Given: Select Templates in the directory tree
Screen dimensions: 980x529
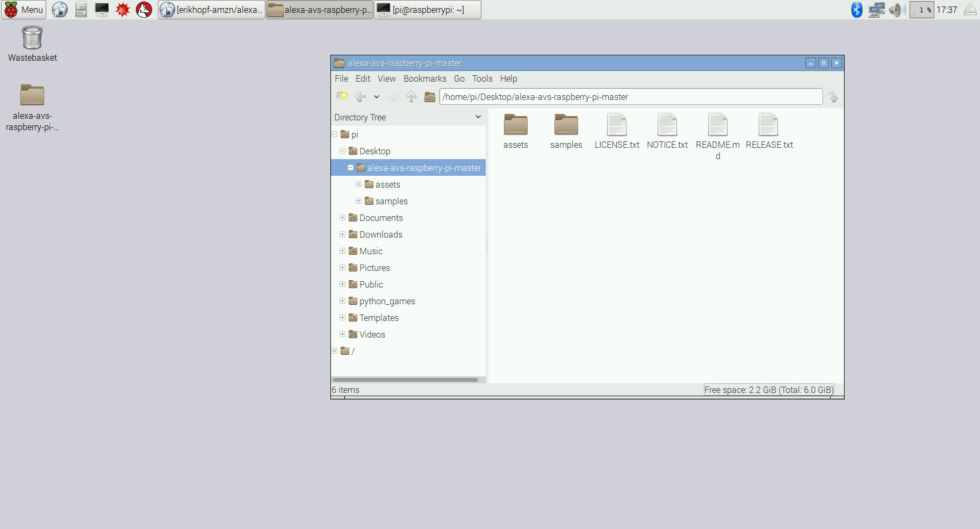Looking at the screenshot, I should click(379, 318).
